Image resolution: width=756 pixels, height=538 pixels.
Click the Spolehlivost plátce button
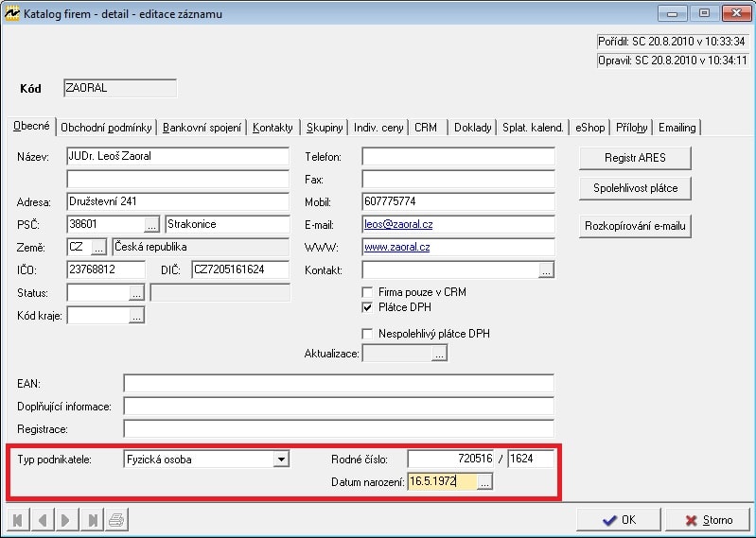pyautogui.click(x=635, y=188)
